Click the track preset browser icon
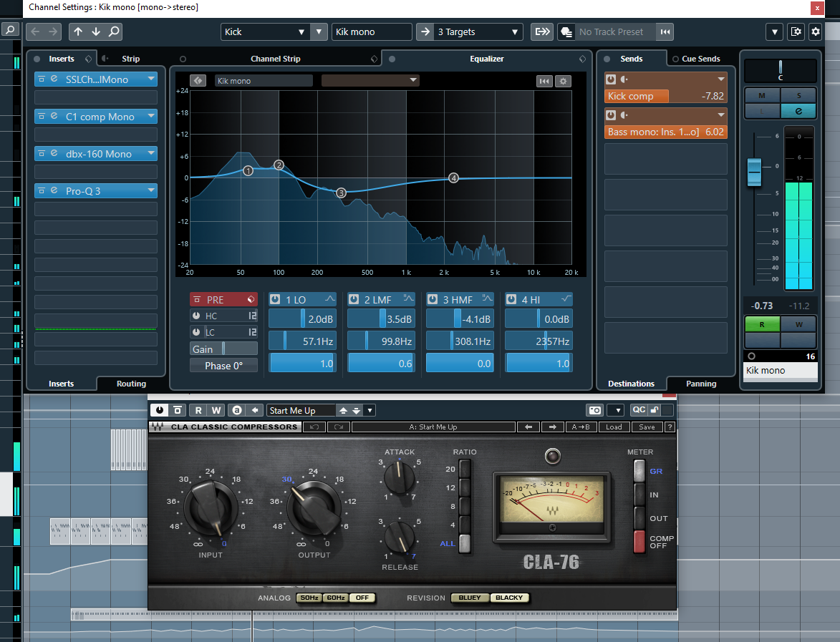Screen dimensions: 840x642 566,32
